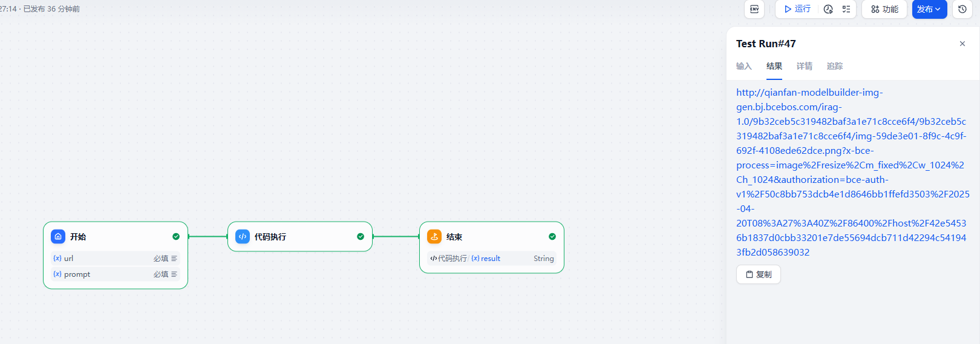980x344 pixels.
Task: Switch to the 输入 tab
Action: pyautogui.click(x=743, y=66)
